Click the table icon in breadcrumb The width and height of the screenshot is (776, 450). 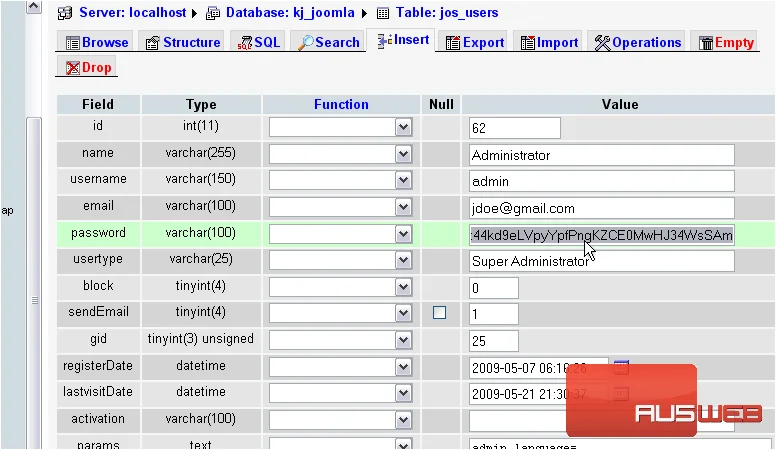tap(383, 13)
